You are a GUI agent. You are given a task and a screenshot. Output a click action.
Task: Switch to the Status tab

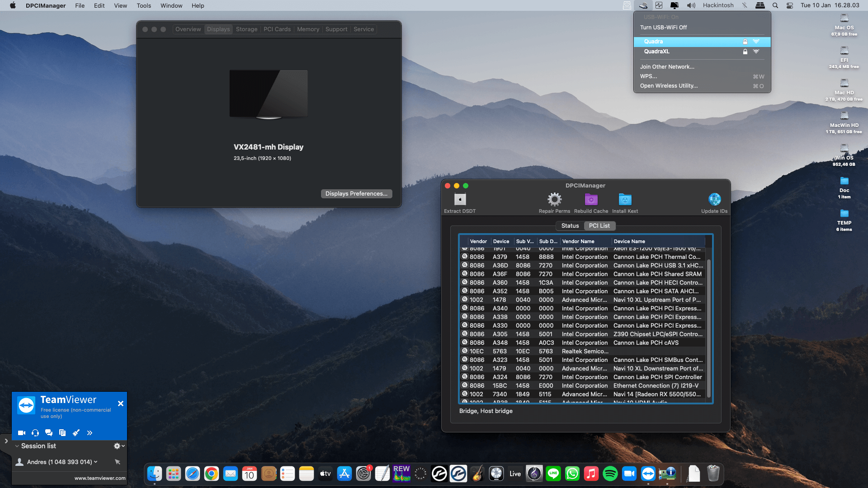tap(570, 225)
